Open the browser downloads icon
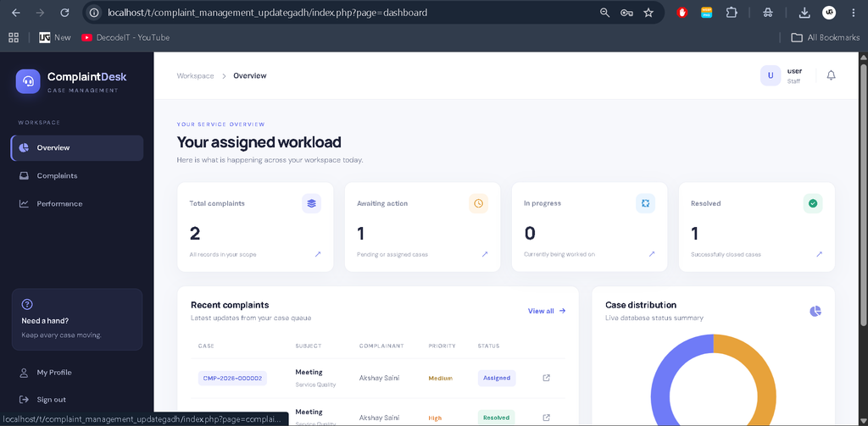Viewport: 868px width, 426px height. point(804,12)
